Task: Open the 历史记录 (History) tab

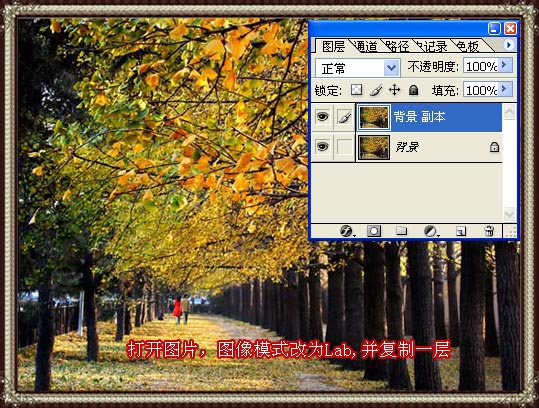Action: (432, 46)
